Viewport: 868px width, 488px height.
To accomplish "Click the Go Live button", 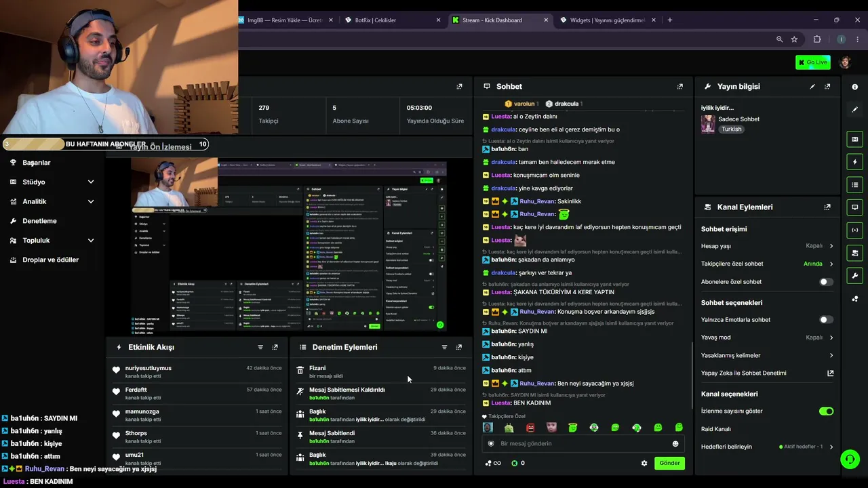I will tap(812, 62).
